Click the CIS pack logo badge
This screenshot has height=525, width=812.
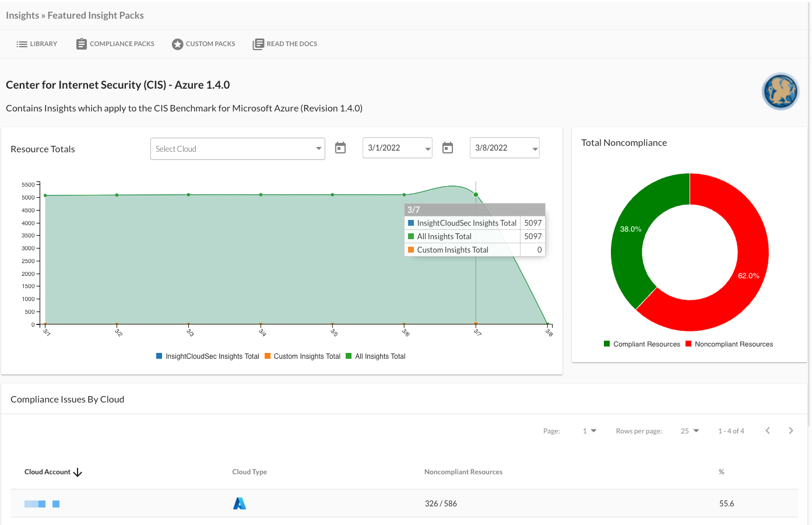pos(780,92)
